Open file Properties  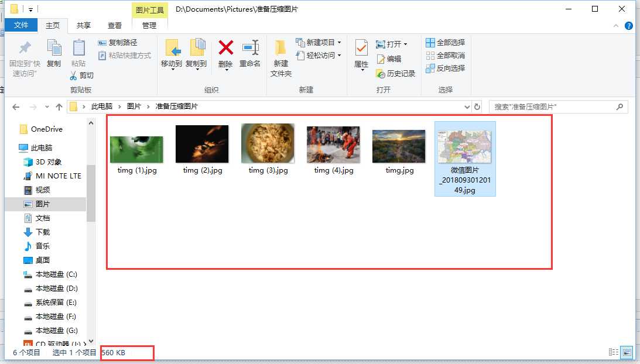pos(361,55)
